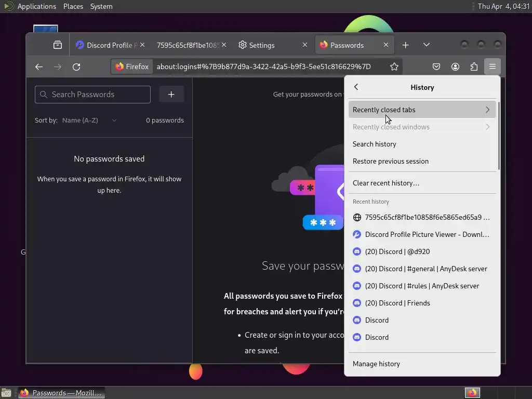Open (20) Discord | #general | AnyDesk server
532x399 pixels.
click(422, 269)
